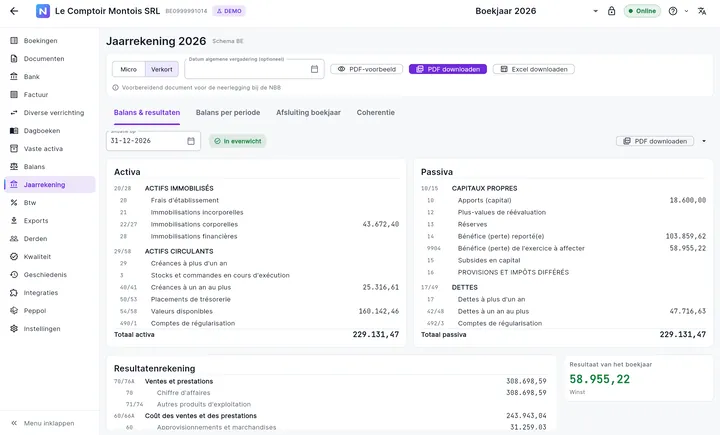The height and width of the screenshot is (435, 720).
Task: Open Derden section
Action: 50,238
